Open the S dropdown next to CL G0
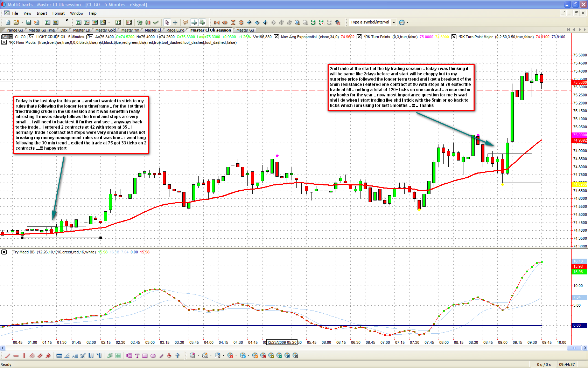Screen dimensions: 588x368 (x=31, y=37)
